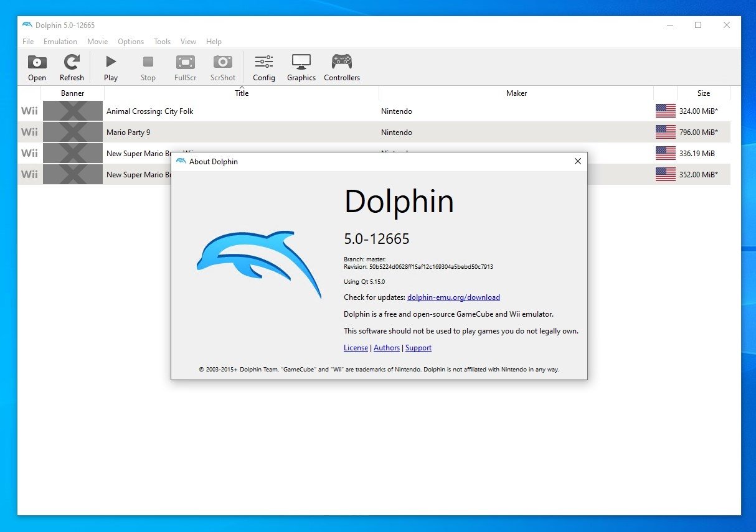This screenshot has height=532, width=756.
Task: Click the Banner column header
Action: [x=72, y=93]
